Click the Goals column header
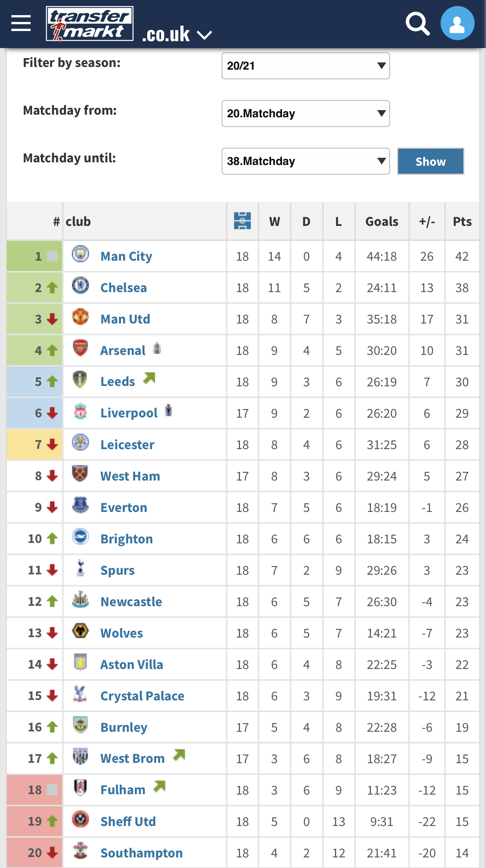The image size is (486, 868). (382, 221)
